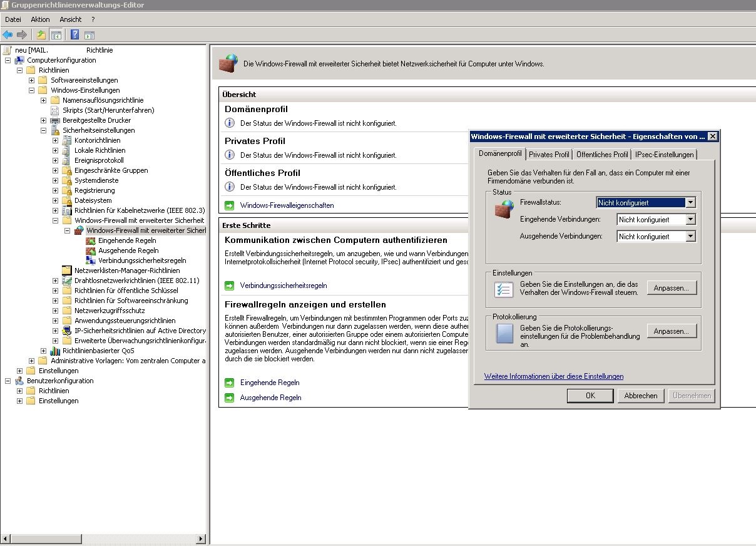Viewport: 756px width, 546px height.
Task: Switch to the IPsec-Einstellungen tab
Action: click(664, 155)
